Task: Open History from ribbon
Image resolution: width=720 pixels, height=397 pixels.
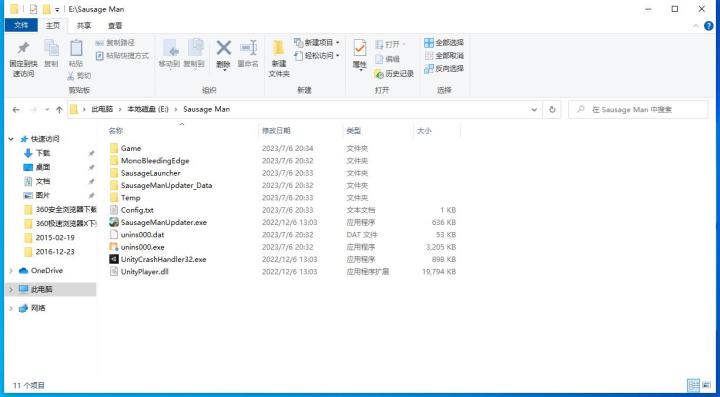Action: point(394,73)
